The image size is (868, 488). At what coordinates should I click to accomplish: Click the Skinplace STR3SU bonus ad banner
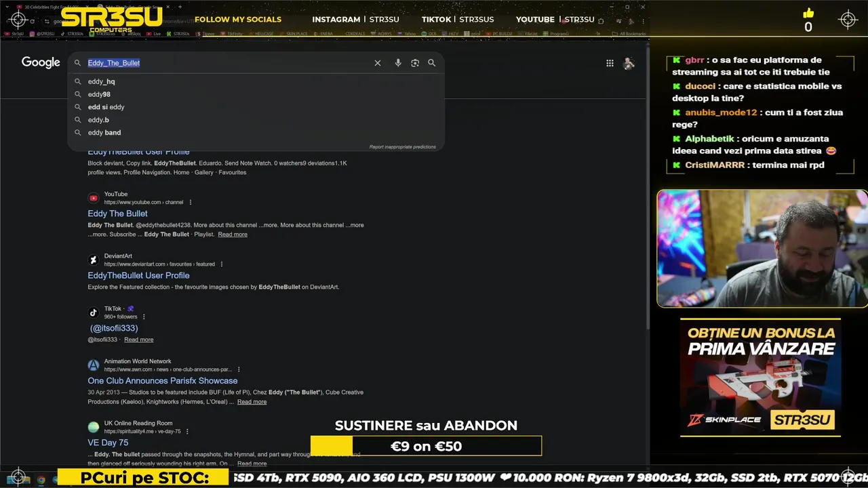click(760, 378)
